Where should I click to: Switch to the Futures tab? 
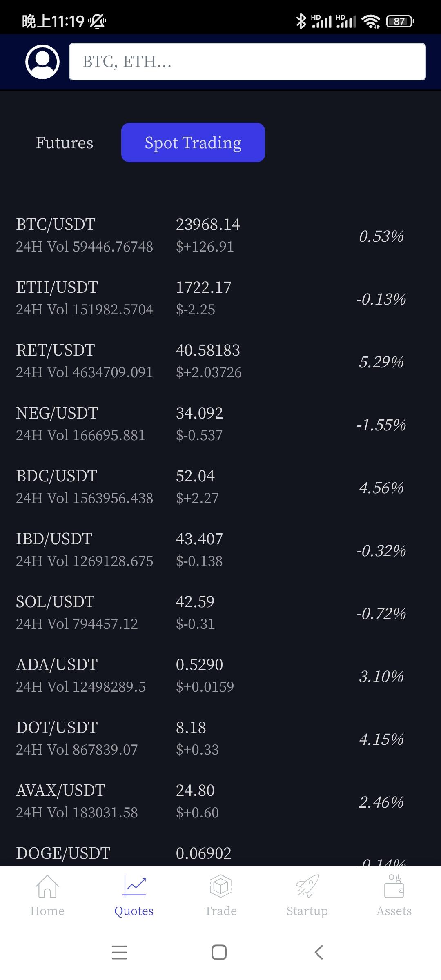point(65,143)
